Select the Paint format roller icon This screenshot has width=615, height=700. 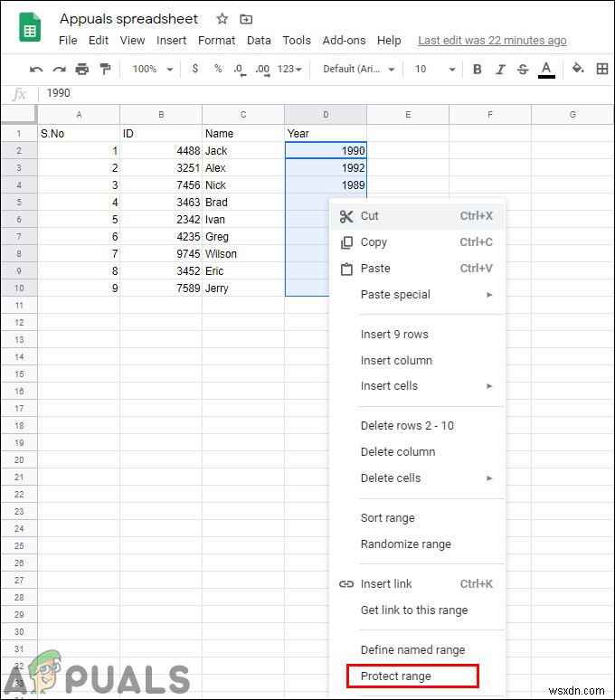(x=105, y=70)
